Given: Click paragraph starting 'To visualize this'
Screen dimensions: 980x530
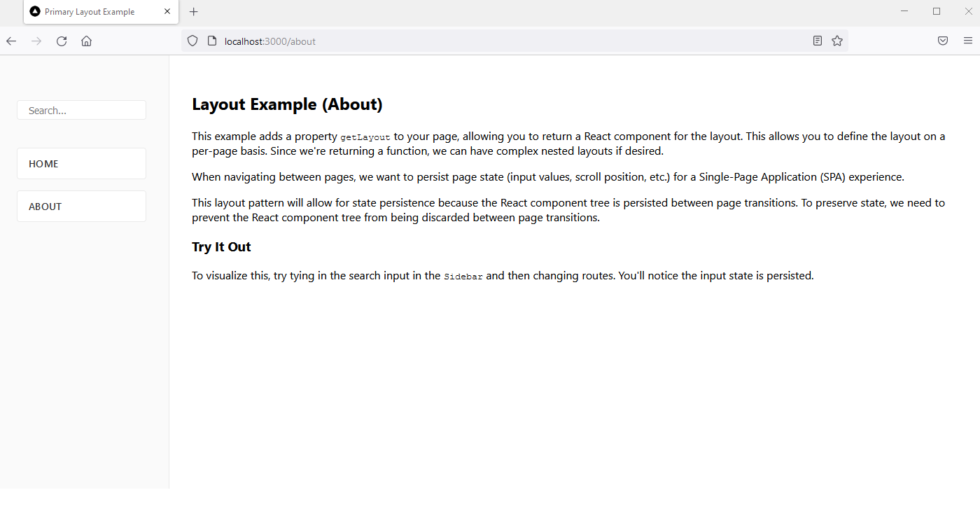Looking at the screenshot, I should (x=503, y=276).
